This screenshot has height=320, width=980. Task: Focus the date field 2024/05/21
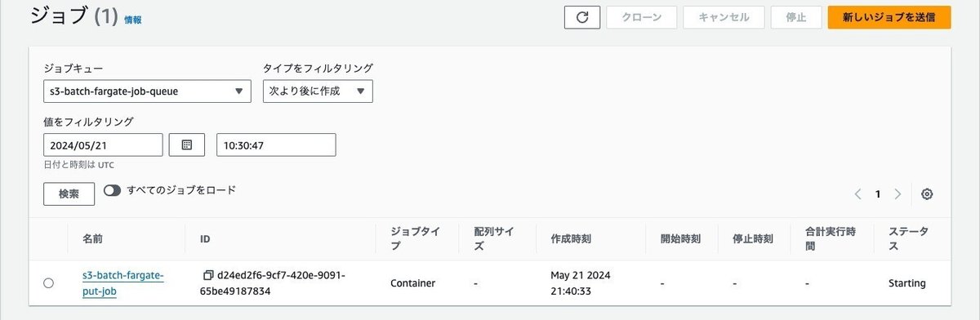(103, 144)
